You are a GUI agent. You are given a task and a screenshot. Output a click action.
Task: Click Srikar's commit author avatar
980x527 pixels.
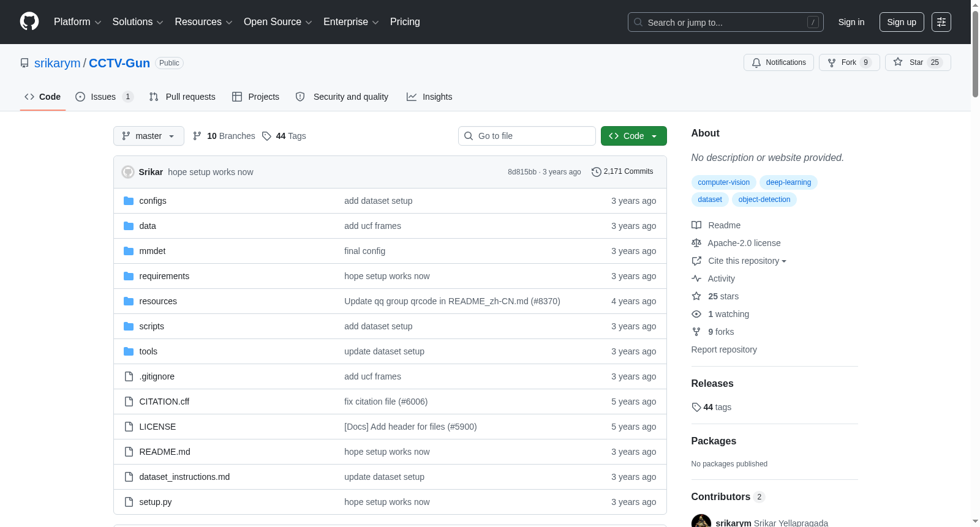click(128, 172)
